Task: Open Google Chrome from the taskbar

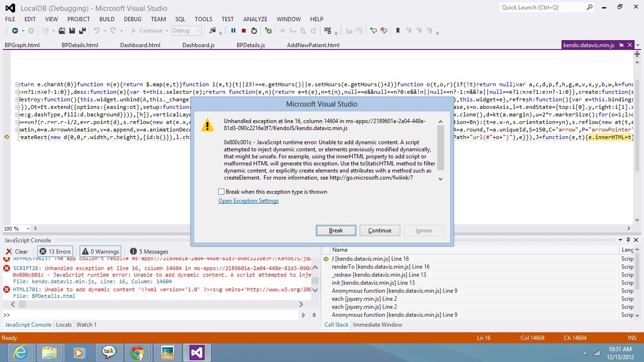Action: [x=137, y=352]
